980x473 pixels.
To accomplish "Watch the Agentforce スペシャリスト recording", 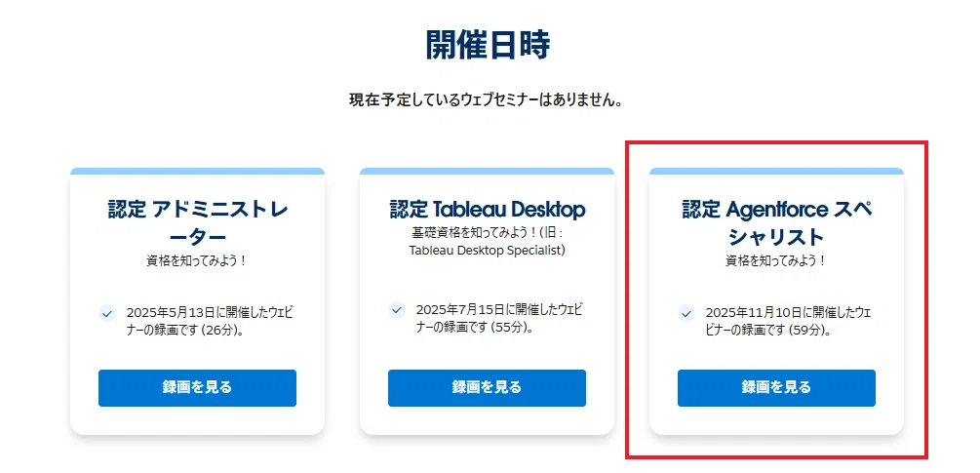I will (776, 387).
